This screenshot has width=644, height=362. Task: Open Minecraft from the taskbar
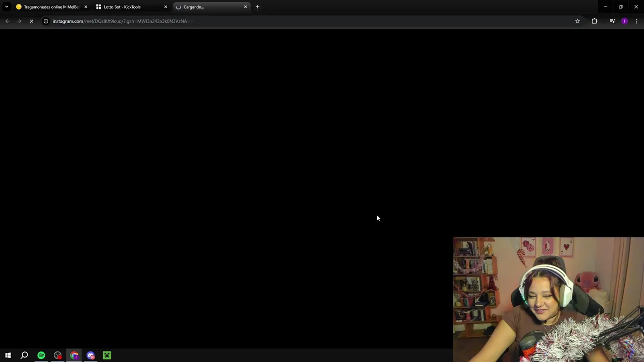(x=107, y=355)
